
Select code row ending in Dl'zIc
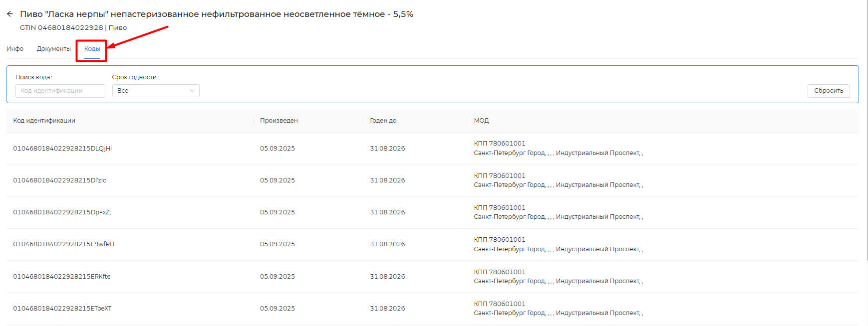click(59, 180)
